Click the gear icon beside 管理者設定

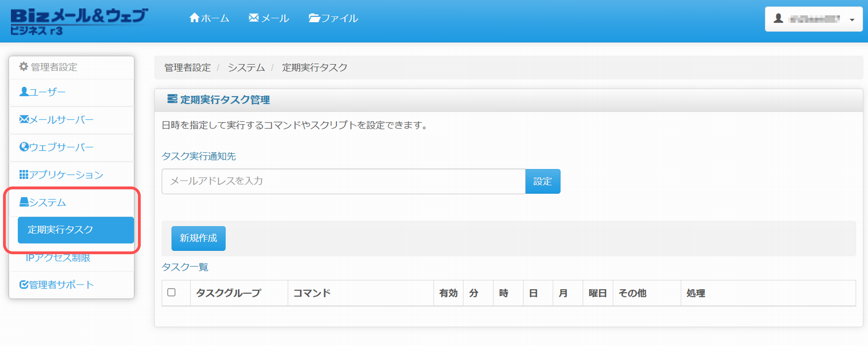(24, 67)
